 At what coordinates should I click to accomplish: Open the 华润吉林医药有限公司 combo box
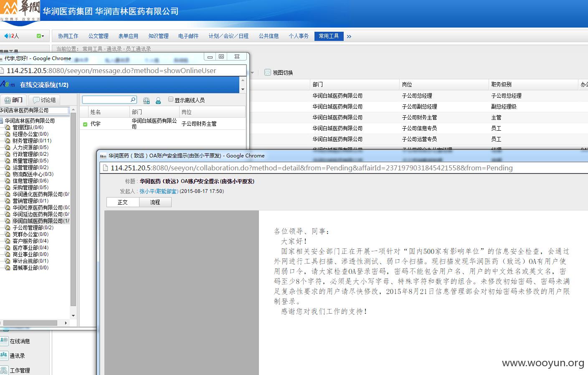click(34, 110)
